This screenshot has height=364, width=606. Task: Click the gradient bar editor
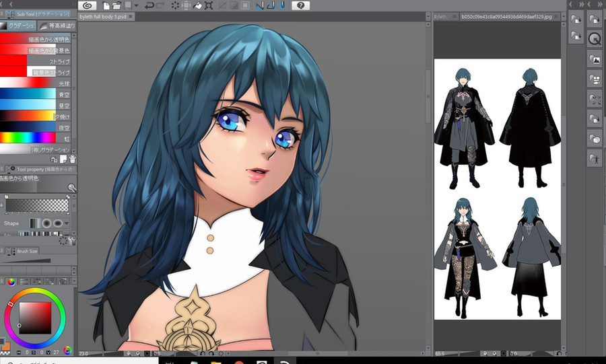tap(37, 205)
